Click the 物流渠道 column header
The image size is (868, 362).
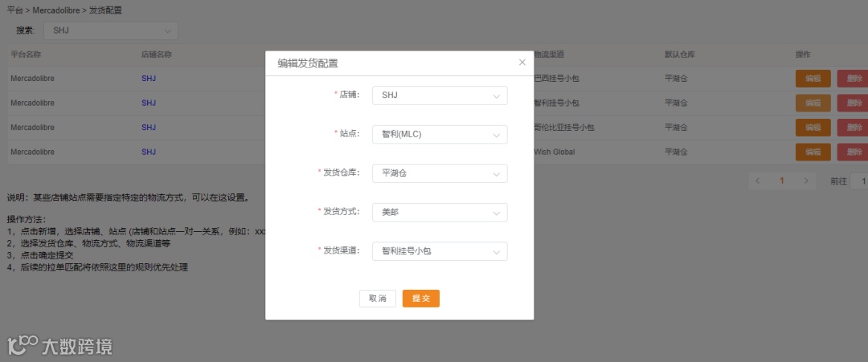tap(549, 55)
